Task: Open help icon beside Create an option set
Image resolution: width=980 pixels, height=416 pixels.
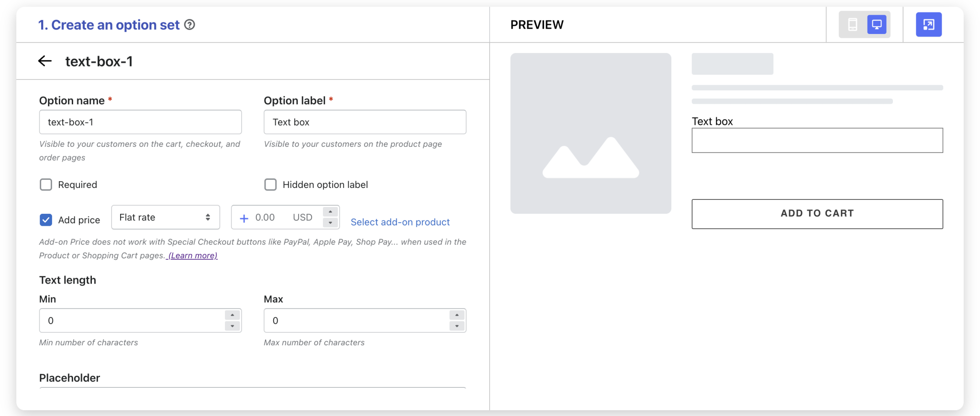Action: pyautogui.click(x=189, y=25)
